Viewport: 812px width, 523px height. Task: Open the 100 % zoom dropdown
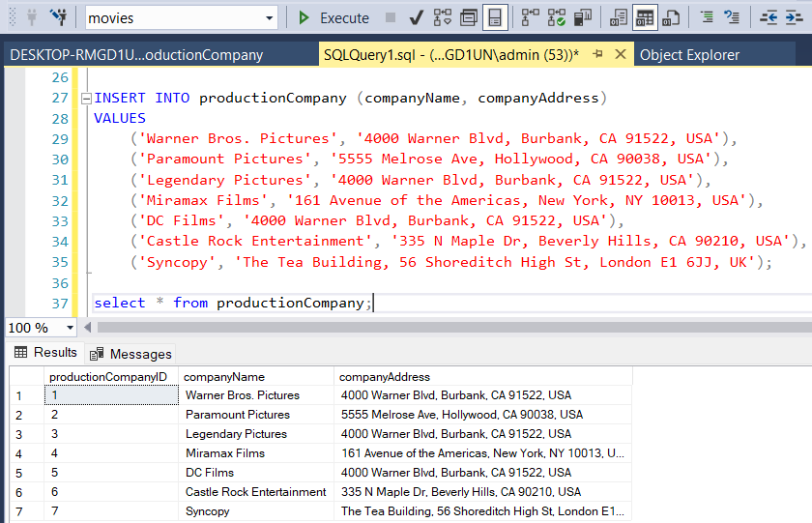coord(70,328)
